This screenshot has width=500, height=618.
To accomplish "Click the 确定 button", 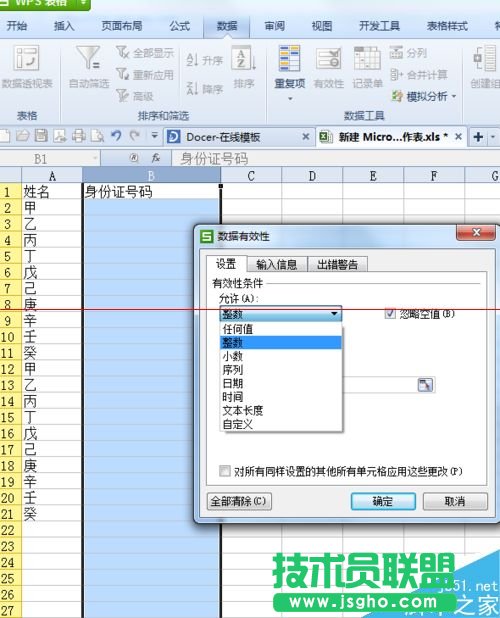I will (x=383, y=501).
